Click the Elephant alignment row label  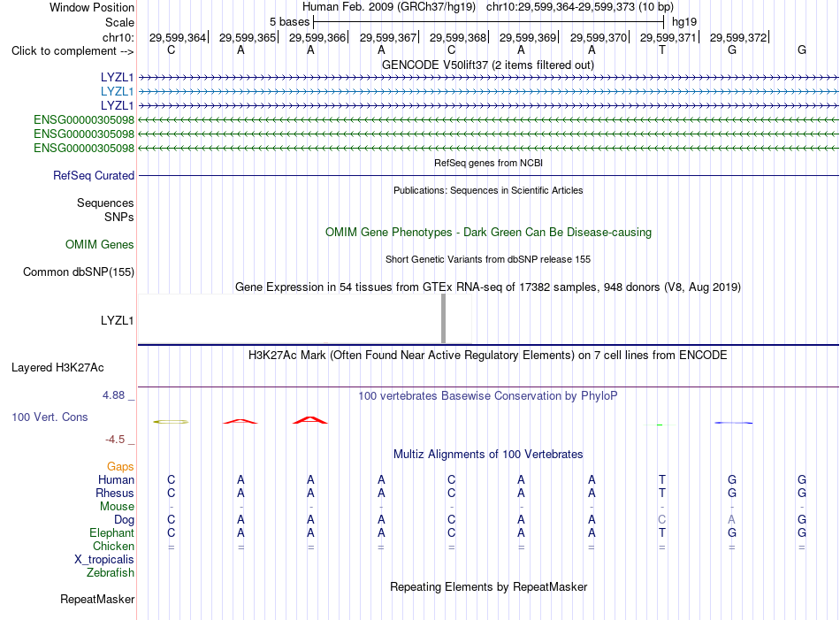coord(111,532)
